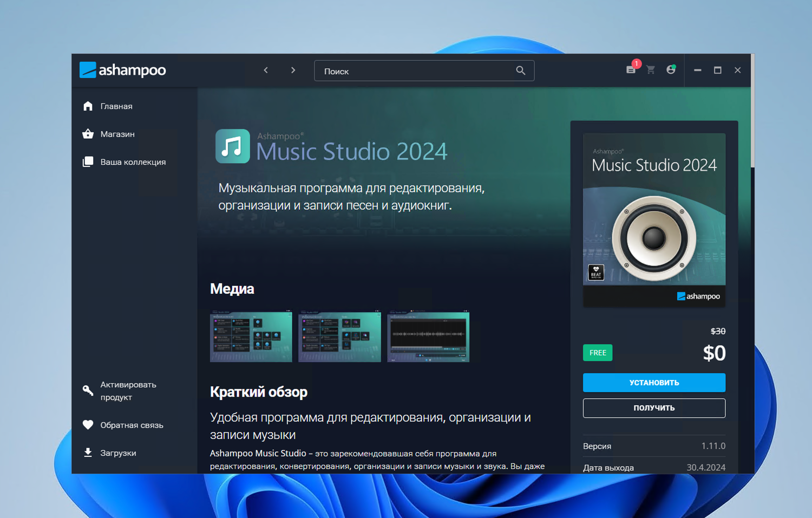Click the УСТАНОВИТЬ install button

pos(653,382)
